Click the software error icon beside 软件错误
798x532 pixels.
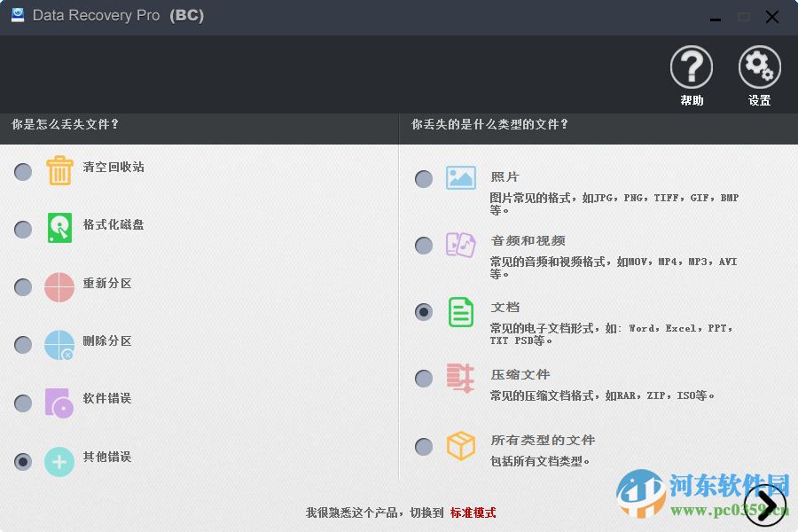pyautogui.click(x=59, y=403)
